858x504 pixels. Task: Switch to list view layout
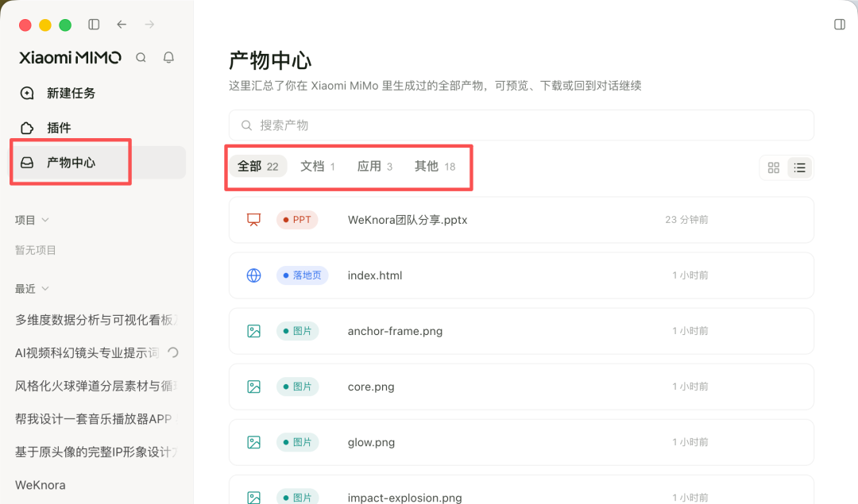(x=799, y=167)
